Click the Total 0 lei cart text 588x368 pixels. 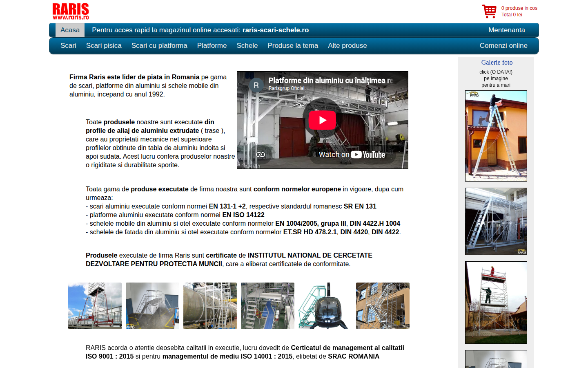512,15
